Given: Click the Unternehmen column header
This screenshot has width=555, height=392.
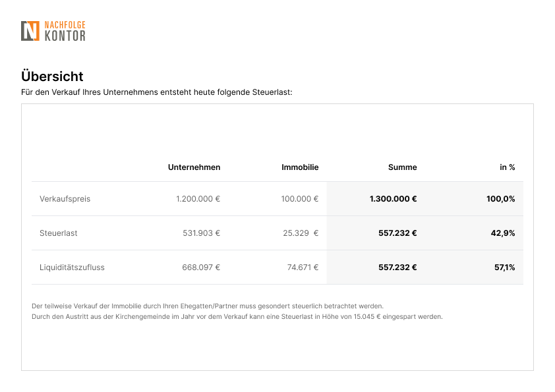Looking at the screenshot, I should click(194, 167).
